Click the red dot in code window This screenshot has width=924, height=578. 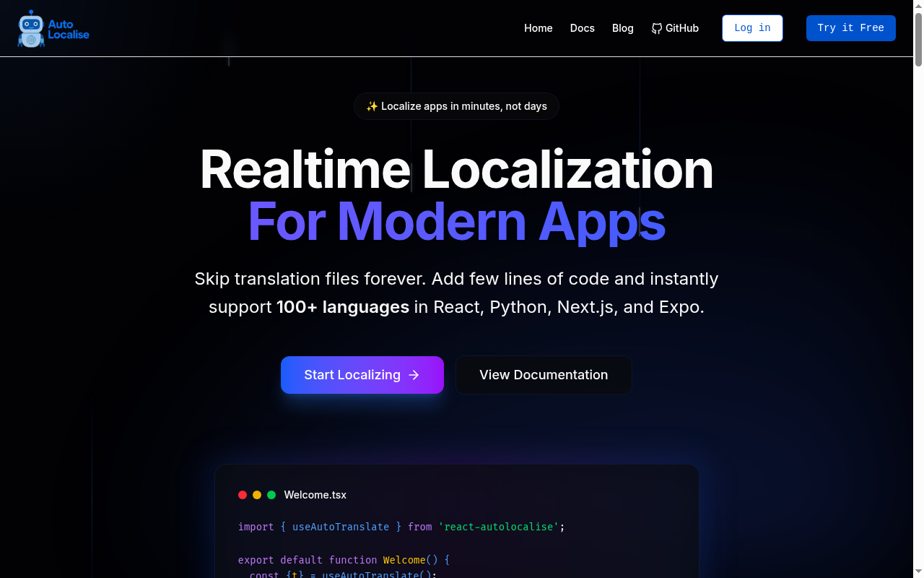[243, 495]
